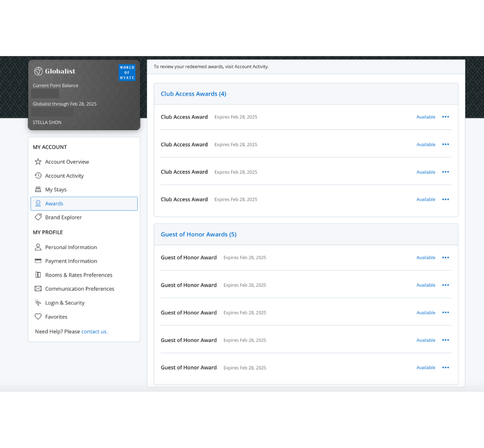Click the heart icon for Favorites
The image size is (484, 448).
pyautogui.click(x=38, y=317)
